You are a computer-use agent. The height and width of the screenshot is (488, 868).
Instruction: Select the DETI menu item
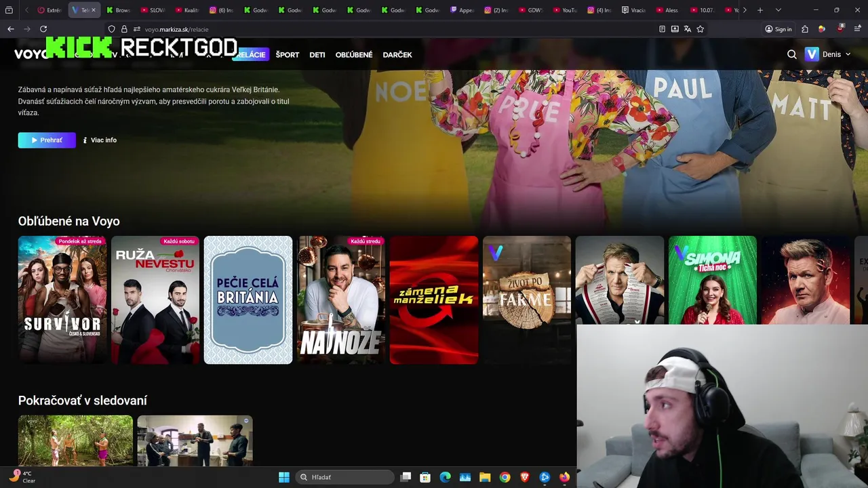317,55
